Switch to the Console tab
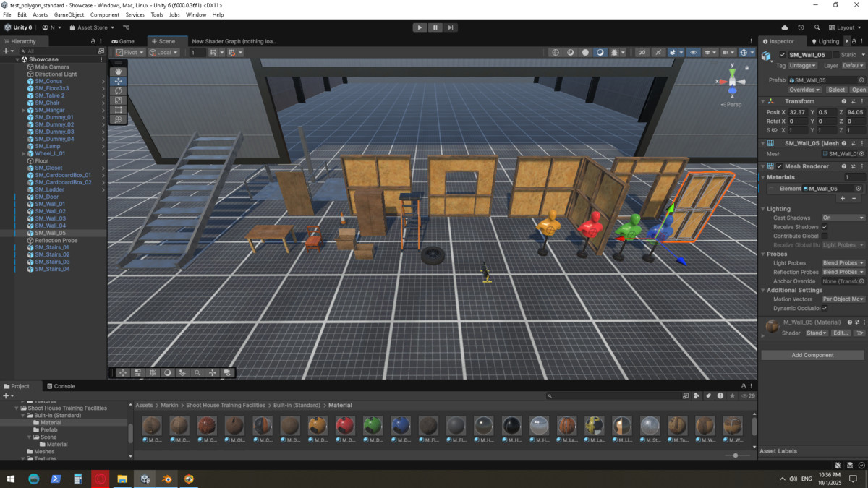Viewport: 868px width, 488px height. pos(61,386)
